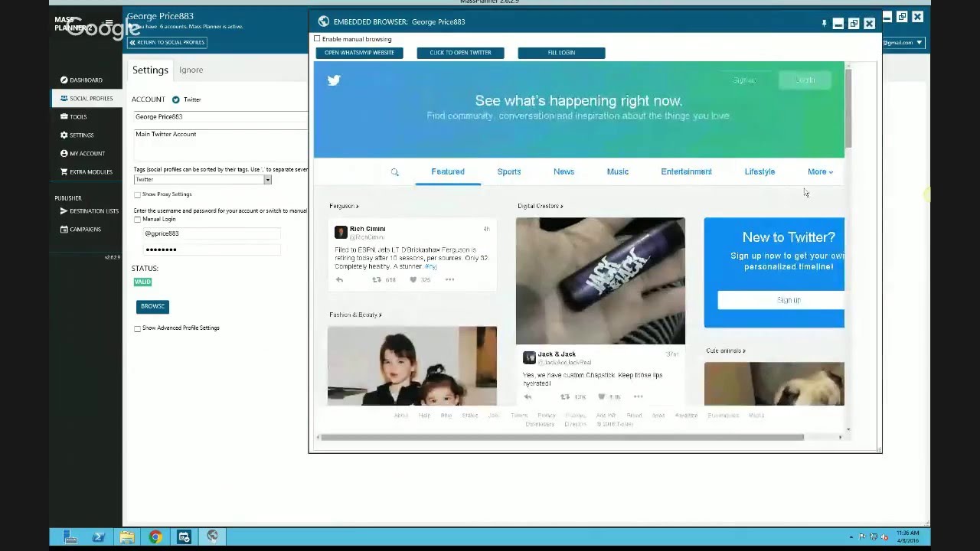The image size is (980, 551).
Task: Retweet Rich Cimini's tweet
Action: (377, 280)
